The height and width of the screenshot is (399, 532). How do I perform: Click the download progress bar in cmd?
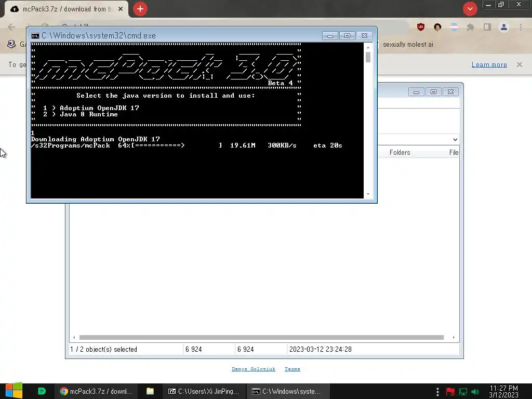[177, 145]
